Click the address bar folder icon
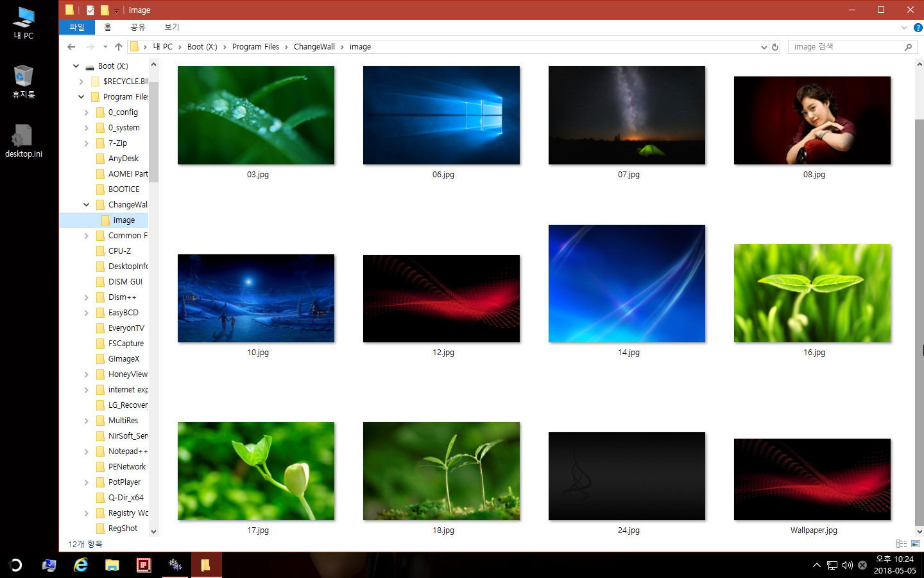Image resolution: width=924 pixels, height=578 pixels. coord(134,46)
